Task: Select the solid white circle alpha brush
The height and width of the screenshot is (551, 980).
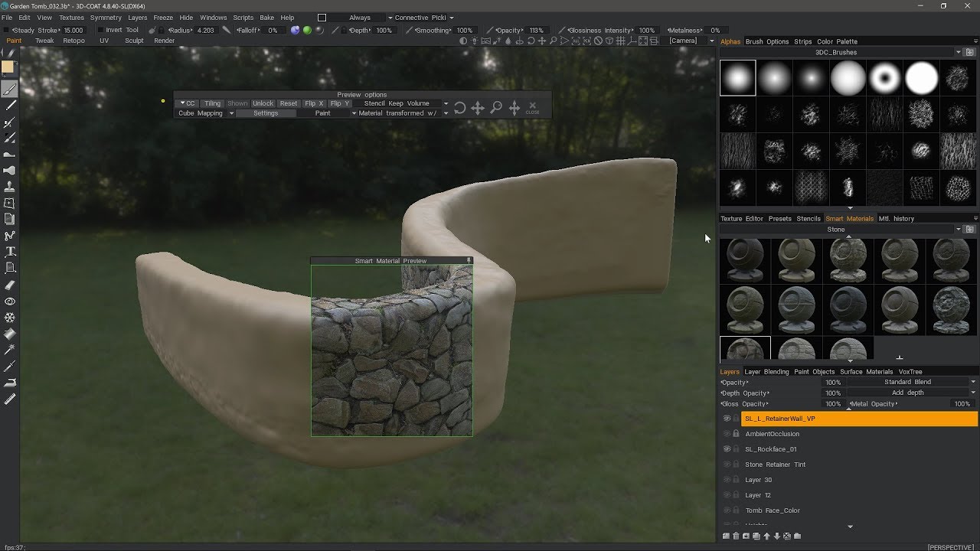Action: (x=921, y=78)
